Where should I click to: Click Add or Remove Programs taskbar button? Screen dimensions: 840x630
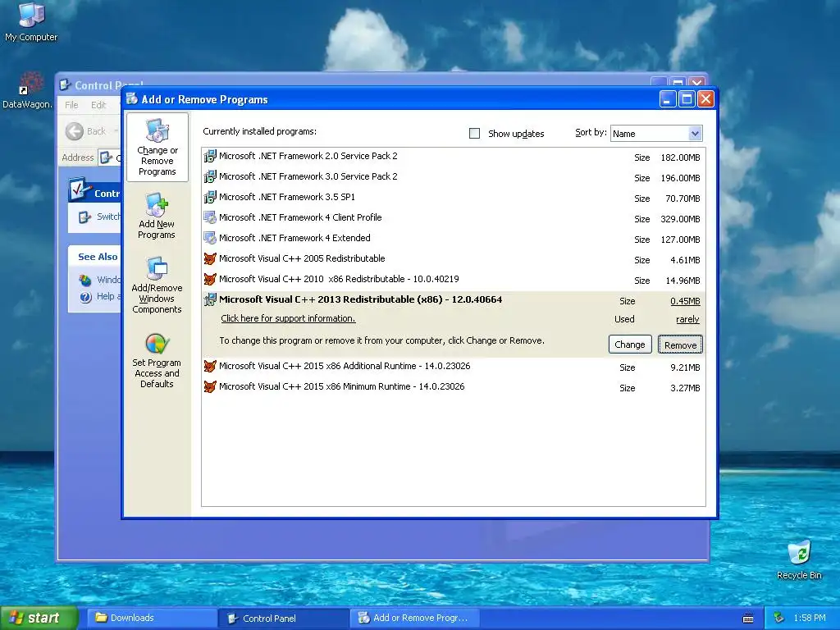(414, 619)
